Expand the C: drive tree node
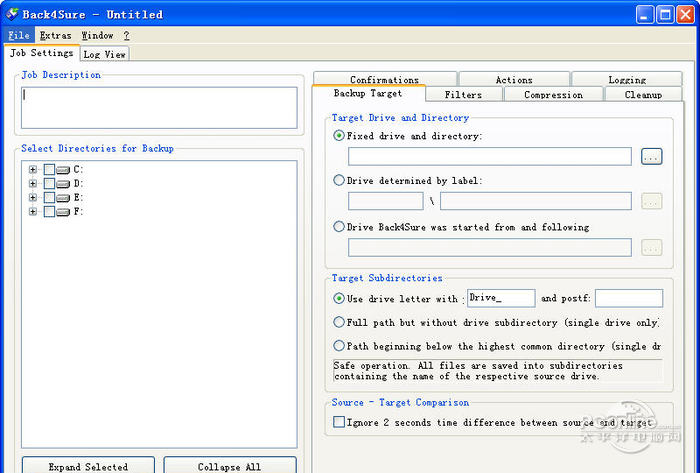 coord(33,170)
